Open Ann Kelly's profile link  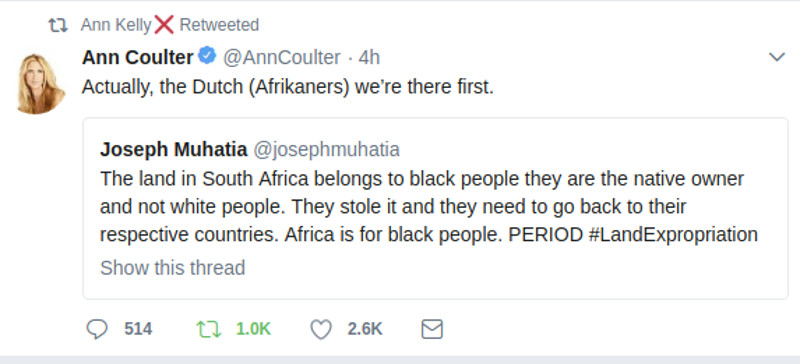pyautogui.click(x=116, y=25)
